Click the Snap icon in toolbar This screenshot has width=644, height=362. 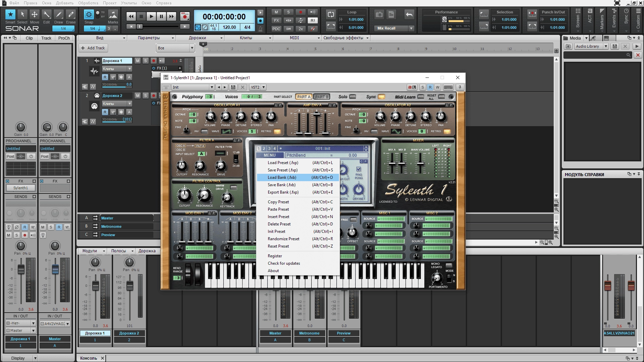tap(89, 14)
